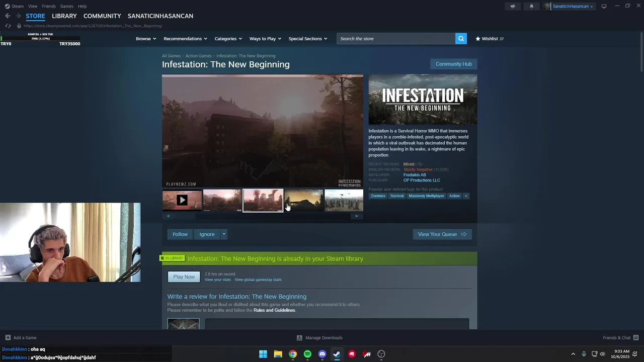Open View your stats link
644x362 pixels.
point(218,280)
